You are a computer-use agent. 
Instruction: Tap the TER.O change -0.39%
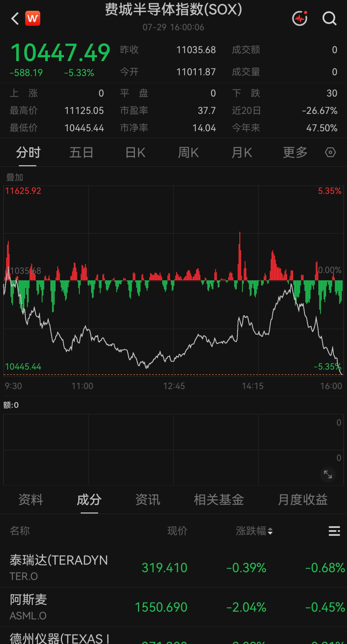pos(246,568)
